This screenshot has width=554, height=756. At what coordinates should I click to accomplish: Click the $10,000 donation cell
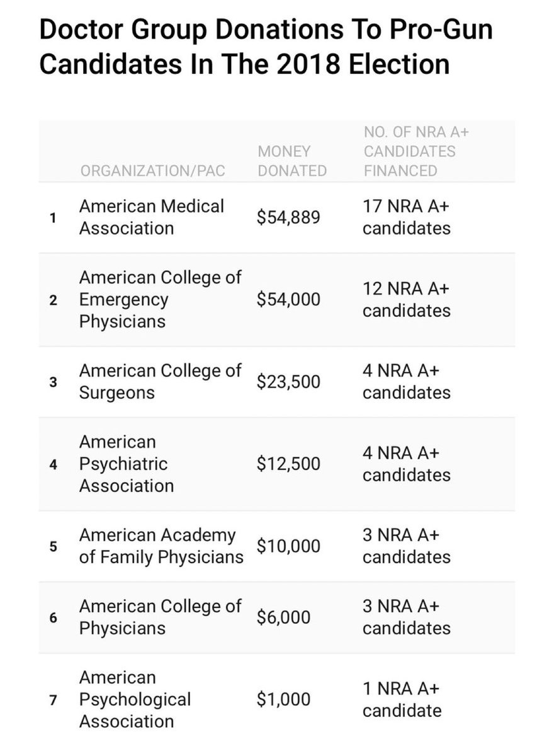[288, 546]
